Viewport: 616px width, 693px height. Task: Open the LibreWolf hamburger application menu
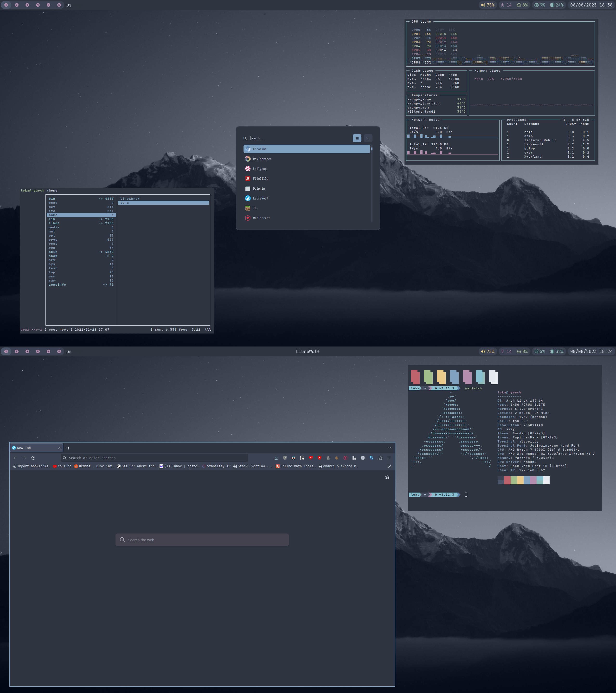[389, 458]
